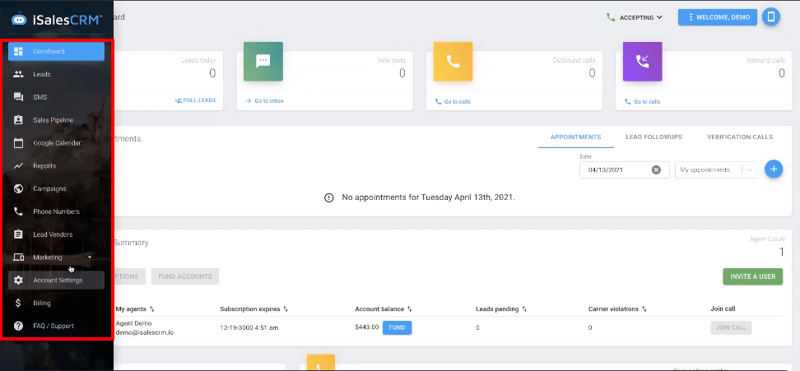The height and width of the screenshot is (371, 800).
Task: Click the purple Inbound calls tile
Action: point(642,61)
